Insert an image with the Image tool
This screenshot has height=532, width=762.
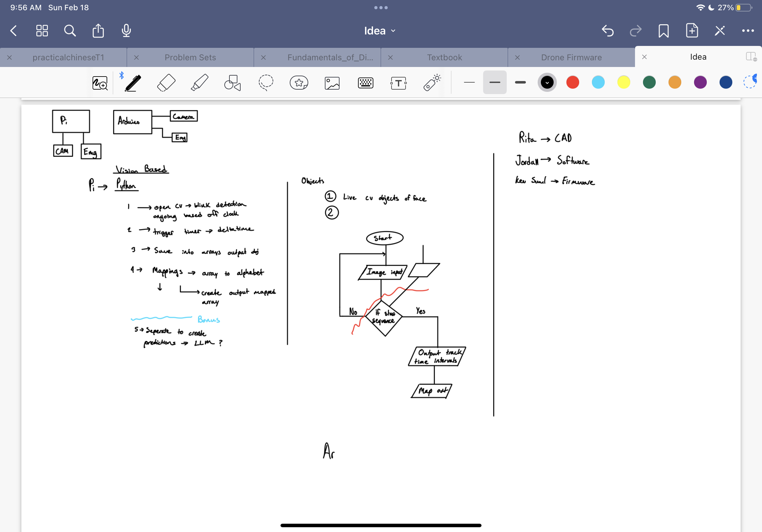332,83
